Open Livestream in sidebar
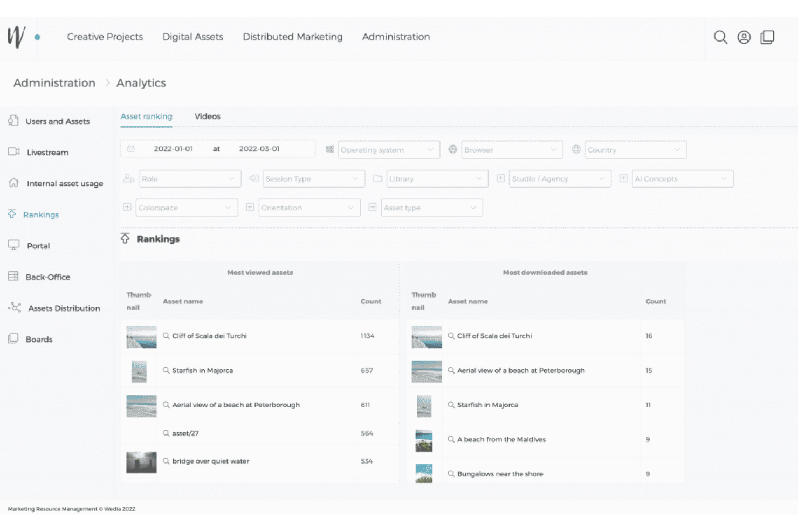The image size is (798, 532). click(x=48, y=153)
